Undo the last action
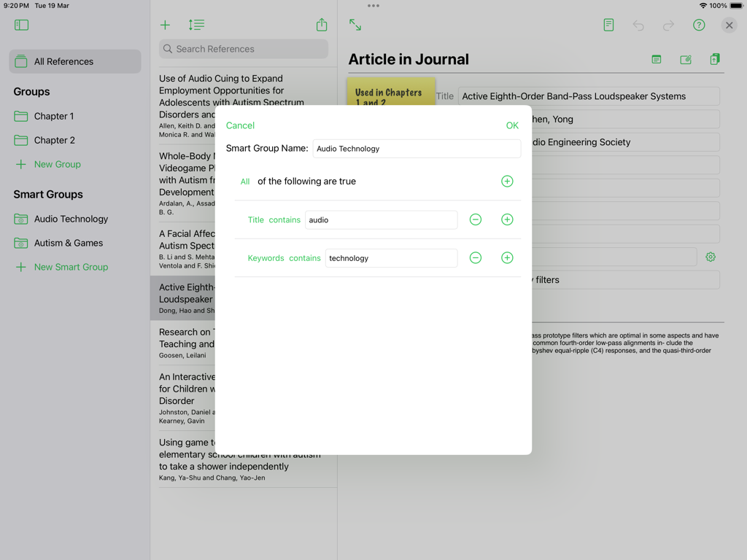This screenshot has height=560, width=747. pos(638,24)
